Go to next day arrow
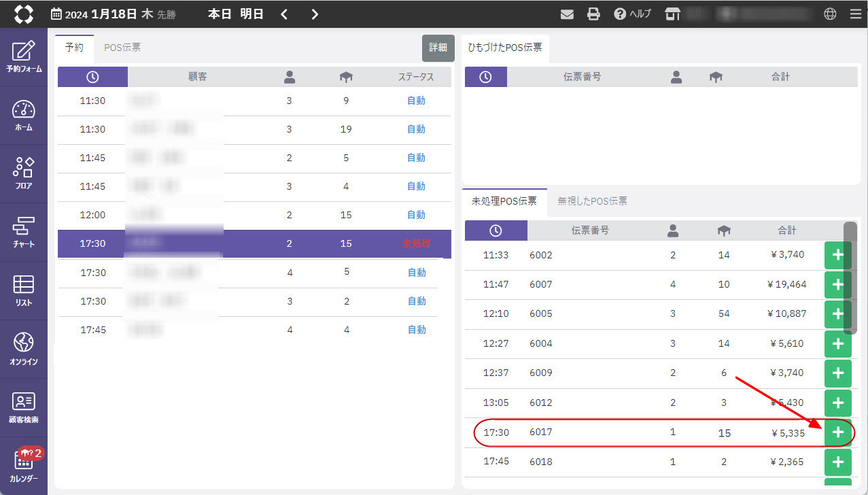The height and width of the screenshot is (495, 868). point(314,14)
